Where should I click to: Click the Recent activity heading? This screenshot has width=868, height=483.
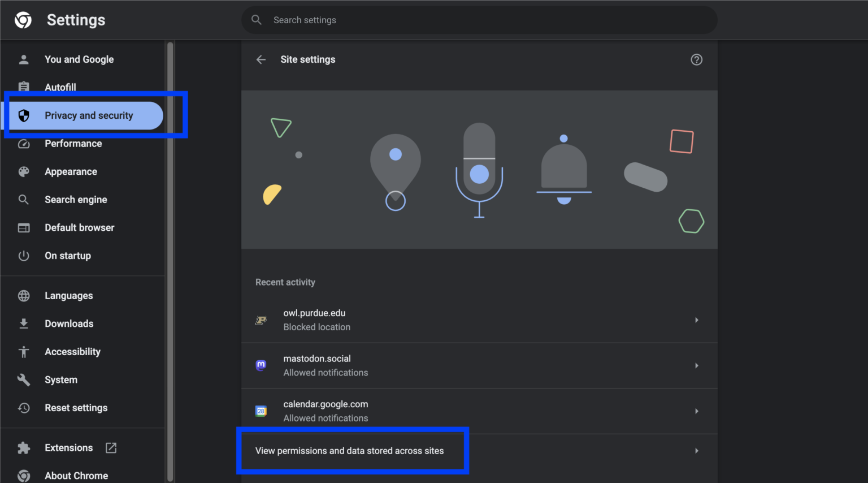(285, 282)
